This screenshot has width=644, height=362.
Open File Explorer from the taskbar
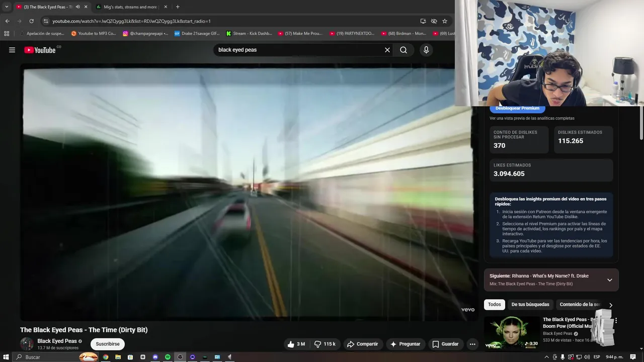118,357
